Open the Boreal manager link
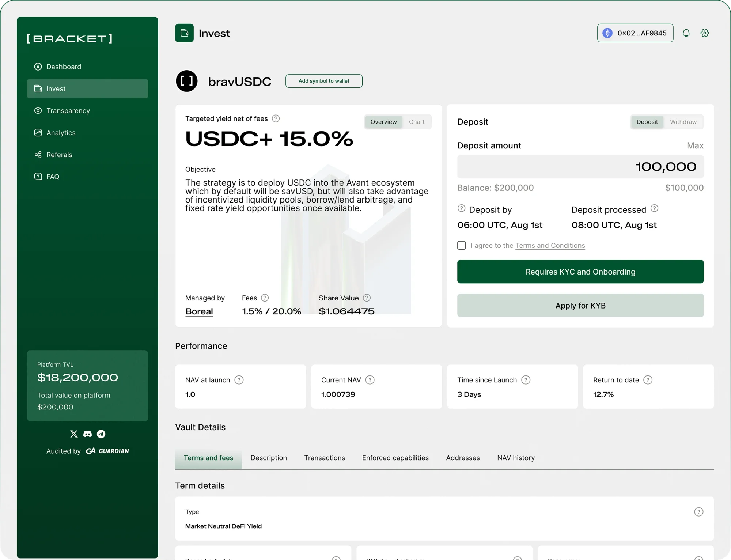Screen dimensions: 731x560 point(199,311)
